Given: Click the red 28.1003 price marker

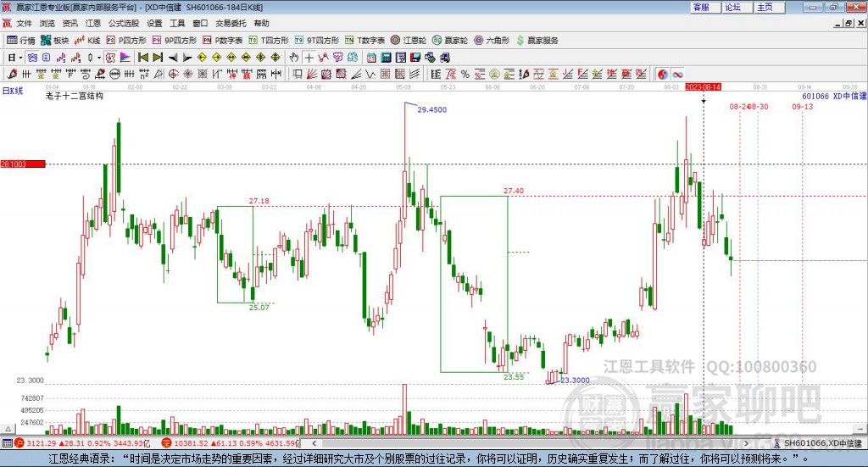Looking at the screenshot, I should (x=23, y=164).
